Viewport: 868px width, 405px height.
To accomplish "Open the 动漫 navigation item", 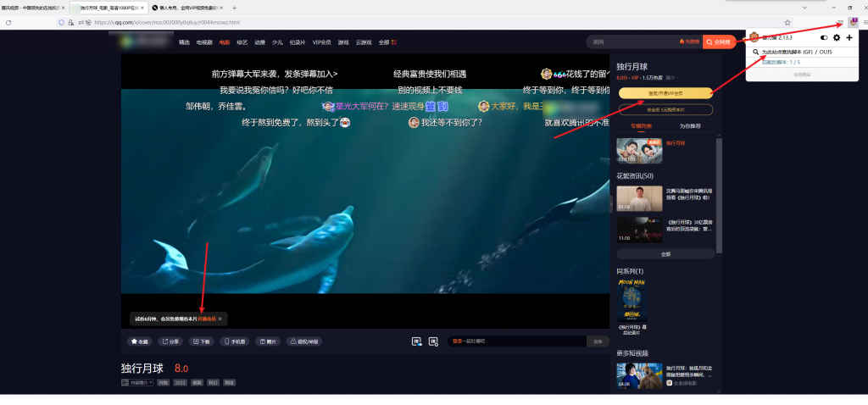I will tap(259, 42).
